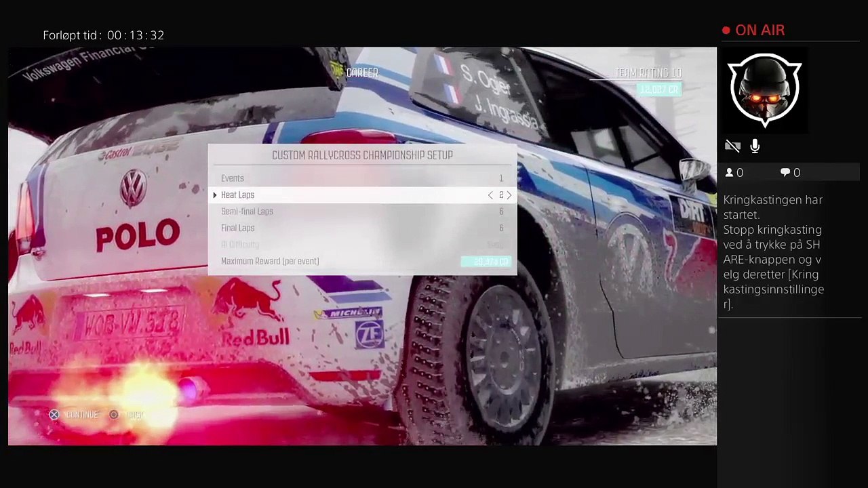Click the Heat Laps selection arrow marker

tap(215, 195)
